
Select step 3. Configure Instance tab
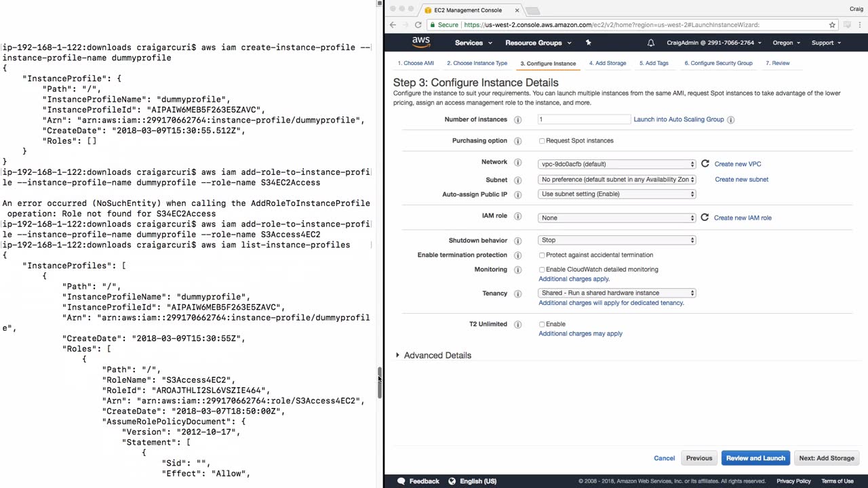coord(548,64)
